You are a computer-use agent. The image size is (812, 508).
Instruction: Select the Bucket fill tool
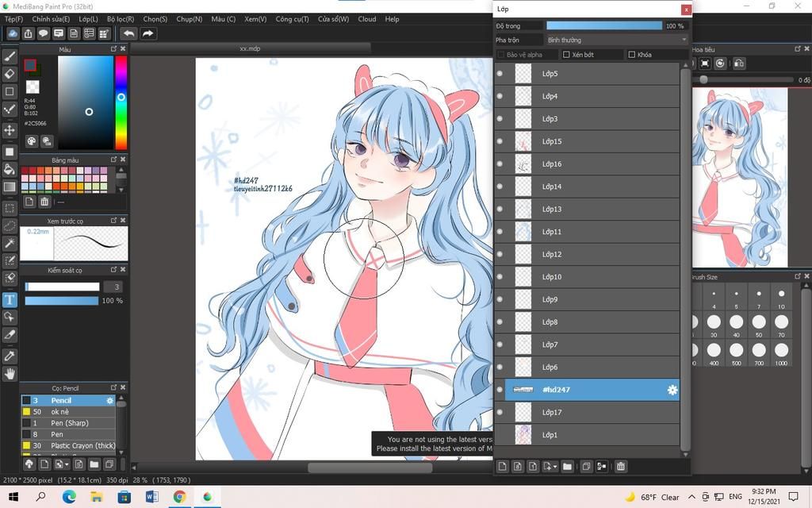click(10, 169)
